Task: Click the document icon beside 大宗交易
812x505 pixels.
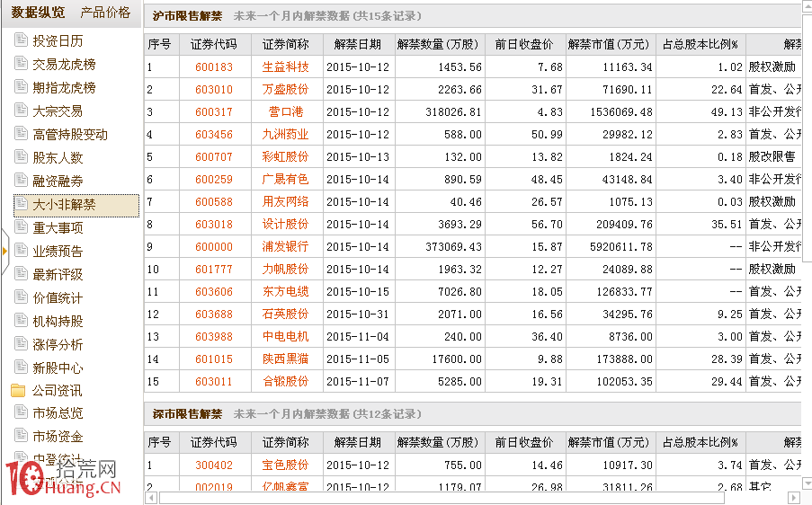Action: pyautogui.click(x=21, y=110)
